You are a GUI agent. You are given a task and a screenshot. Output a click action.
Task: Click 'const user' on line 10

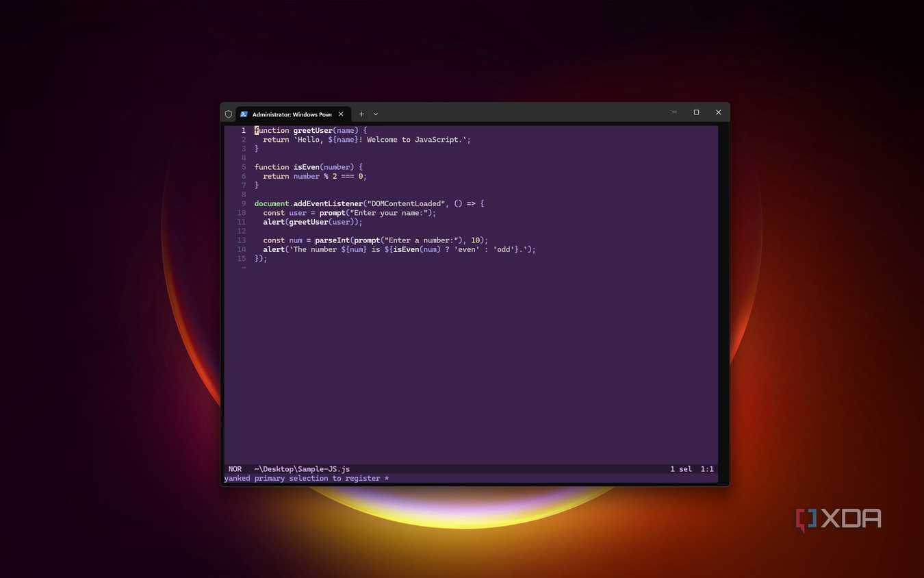pyautogui.click(x=285, y=213)
